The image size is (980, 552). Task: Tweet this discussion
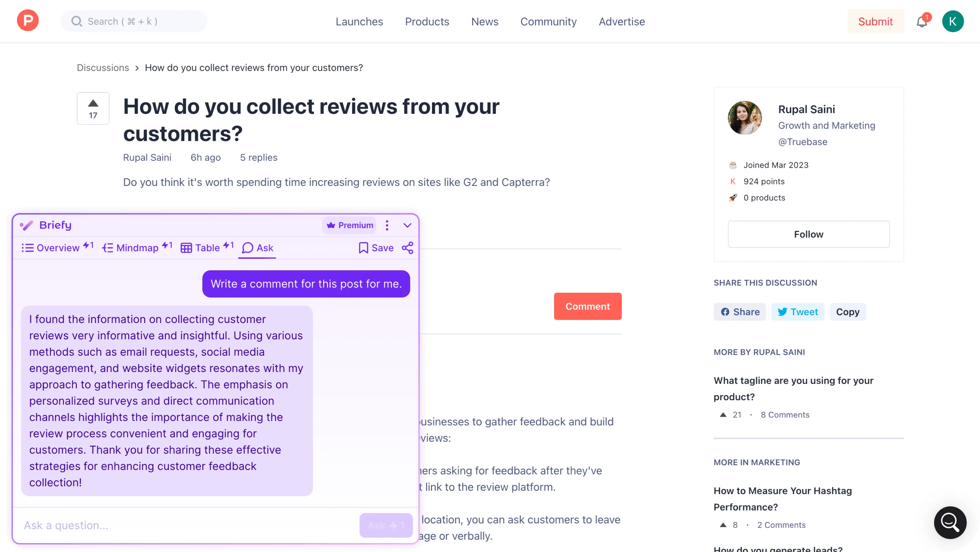pyautogui.click(x=798, y=312)
